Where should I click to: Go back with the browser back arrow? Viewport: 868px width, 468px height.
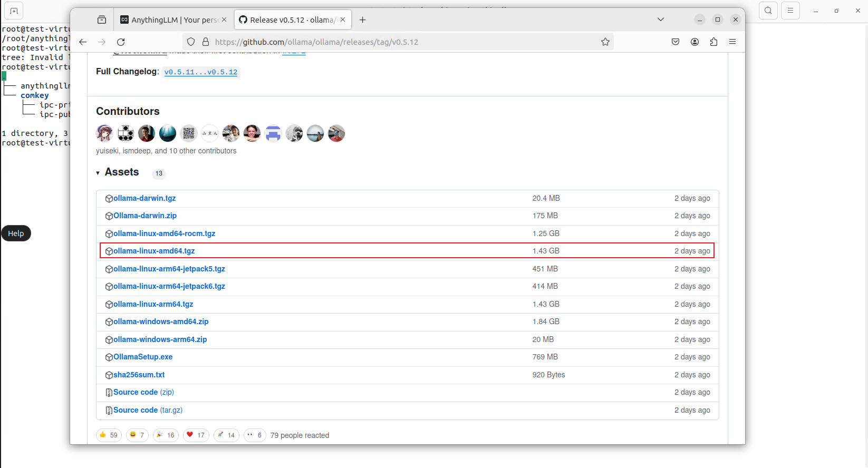click(x=83, y=42)
